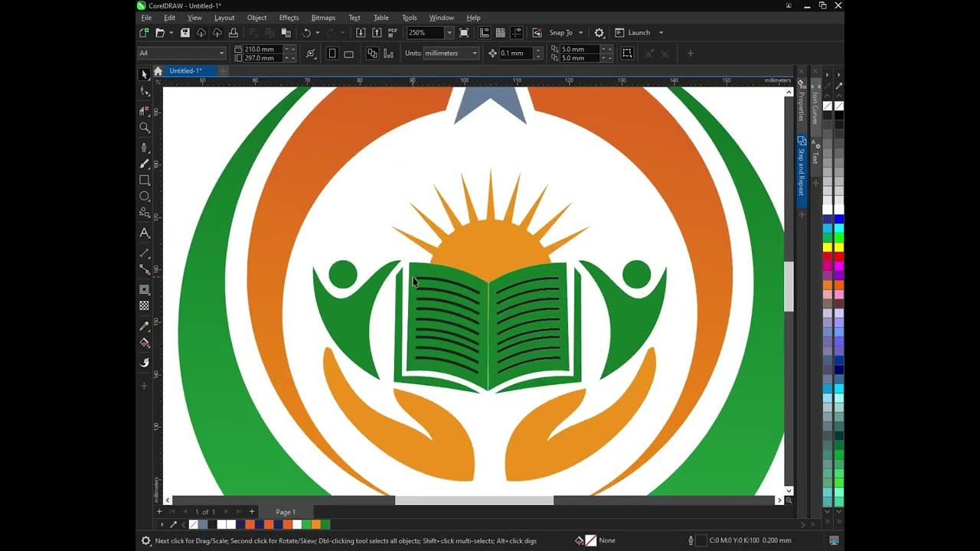Open the Bitmaps menu
This screenshot has height=551, width=980.
click(x=323, y=18)
